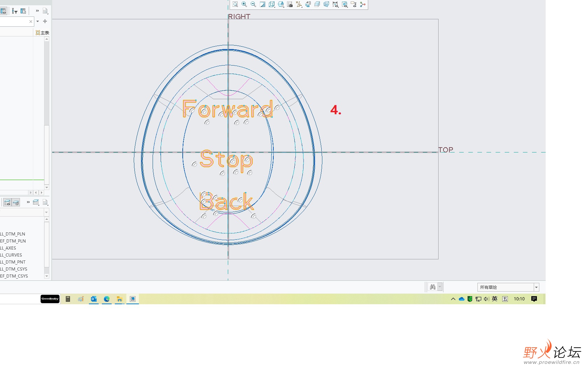Viewport: 588px width, 368px height.
Task: Expand the tree search filter dropdown arrow
Action: pyautogui.click(x=38, y=21)
